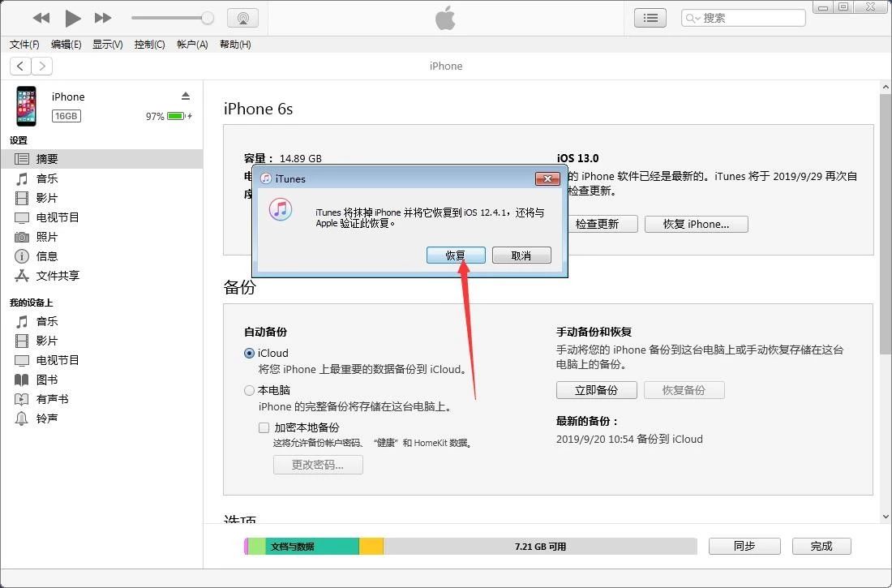Click the 图书 book icon
The width and height of the screenshot is (892, 588).
click(x=22, y=380)
